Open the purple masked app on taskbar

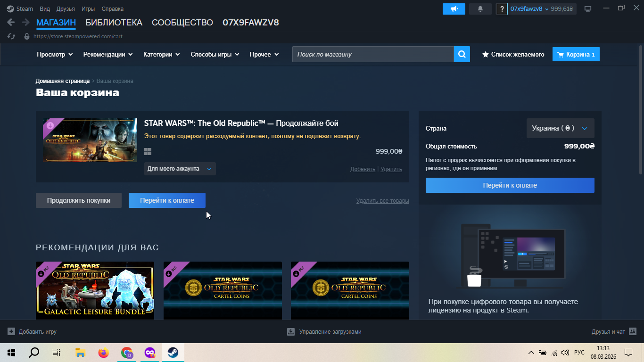[149, 353]
